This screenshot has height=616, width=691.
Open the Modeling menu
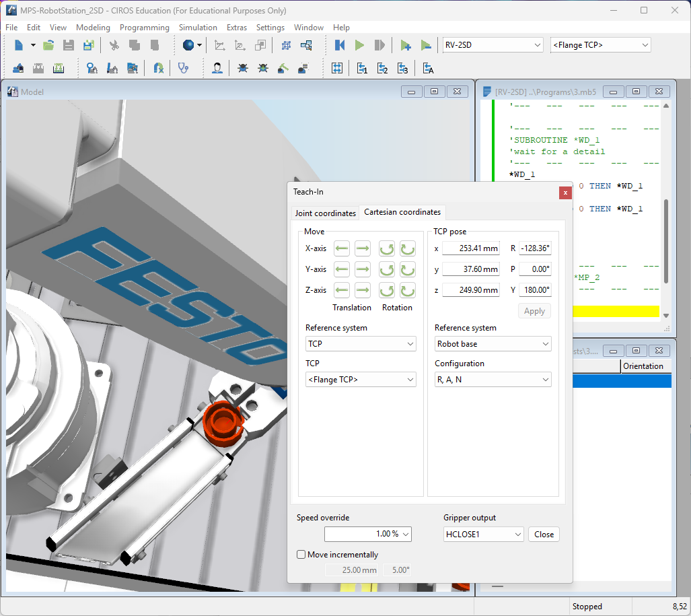[93, 28]
